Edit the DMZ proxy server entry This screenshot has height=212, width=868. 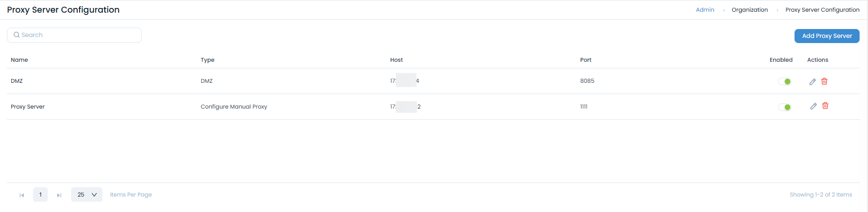point(813,81)
